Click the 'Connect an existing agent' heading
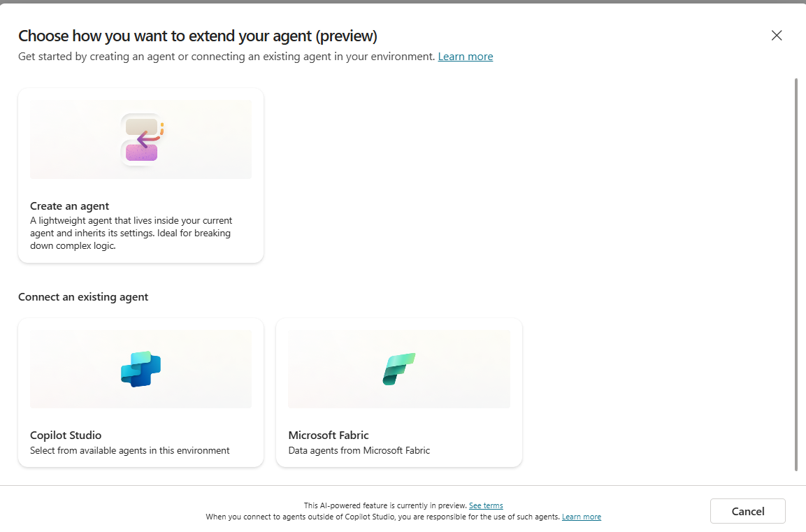The width and height of the screenshot is (806, 532). [83, 297]
